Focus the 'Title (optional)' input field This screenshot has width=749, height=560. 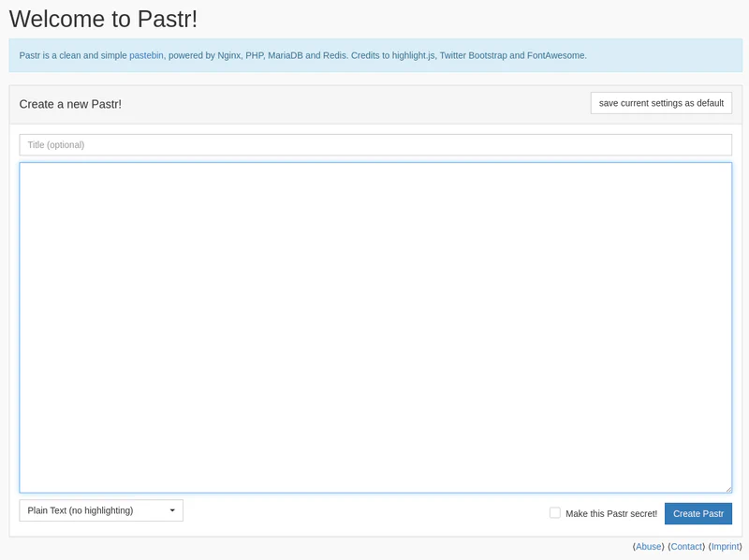(x=374, y=144)
